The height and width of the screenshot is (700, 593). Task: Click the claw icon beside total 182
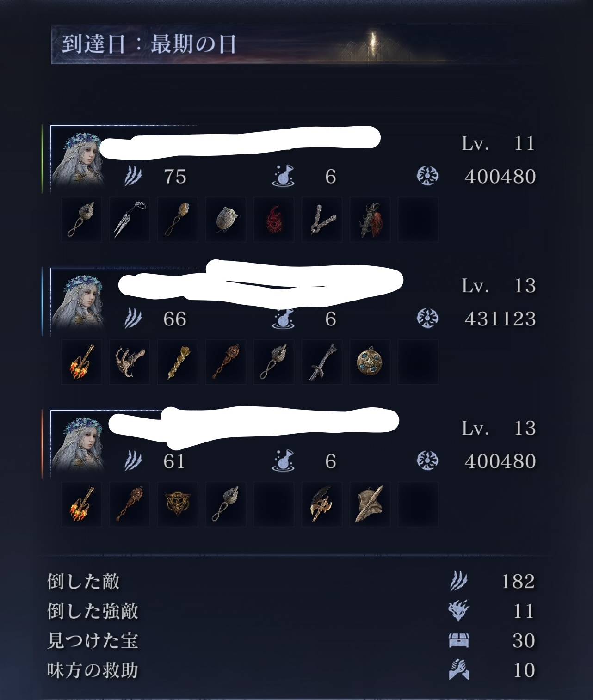tap(459, 581)
